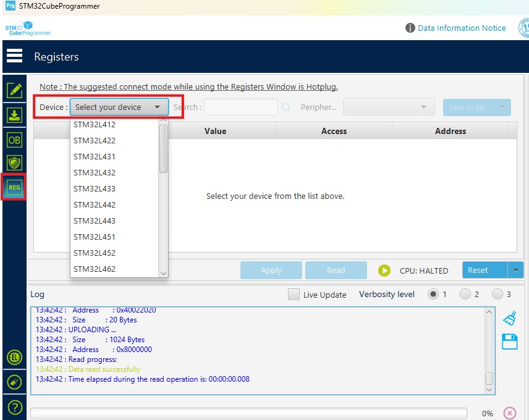This screenshot has width=529, height=420.
Task: Open the Help question mark panel
Action: coord(14,406)
